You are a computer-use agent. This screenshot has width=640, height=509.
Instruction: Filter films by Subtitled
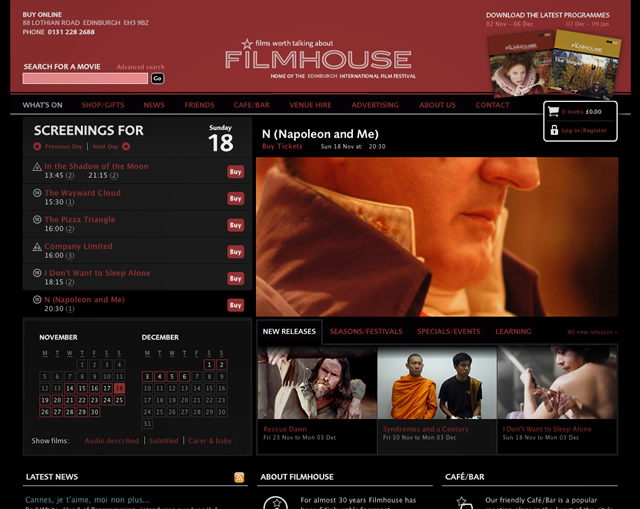[164, 441]
